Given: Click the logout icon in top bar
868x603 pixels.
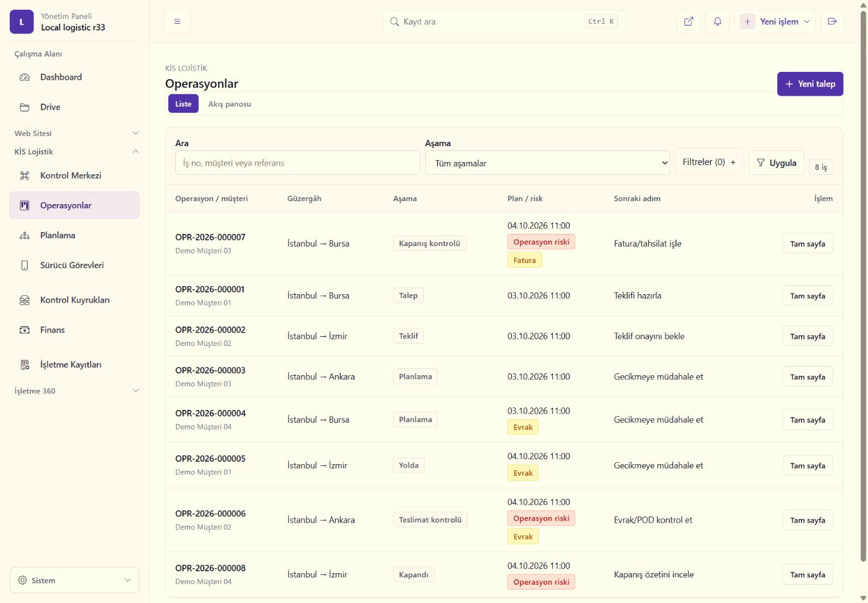Looking at the screenshot, I should tap(832, 21).
